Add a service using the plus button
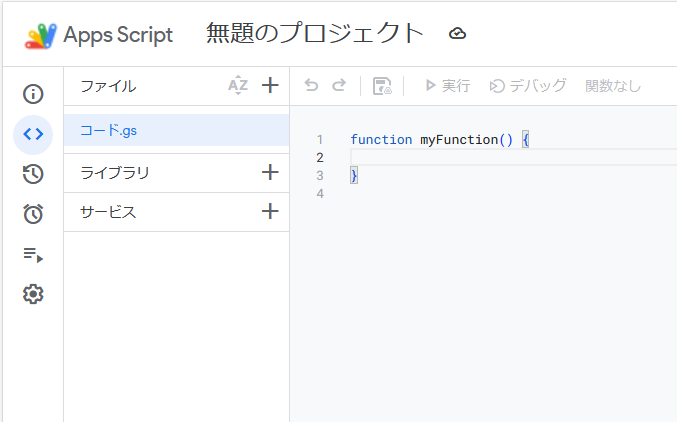 pos(269,211)
